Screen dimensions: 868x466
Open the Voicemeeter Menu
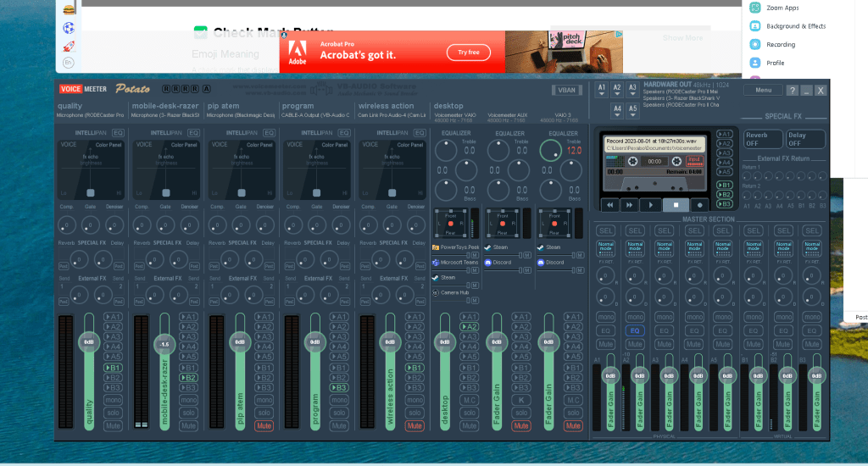pyautogui.click(x=764, y=90)
